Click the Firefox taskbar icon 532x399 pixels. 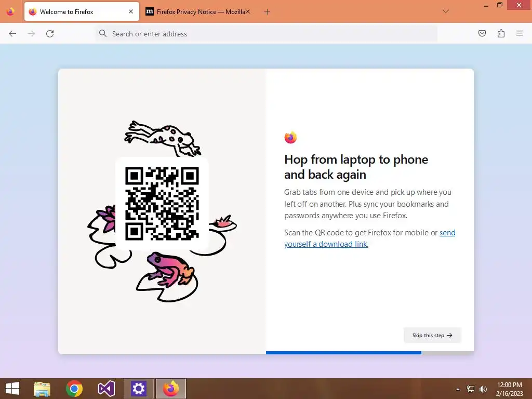point(170,389)
